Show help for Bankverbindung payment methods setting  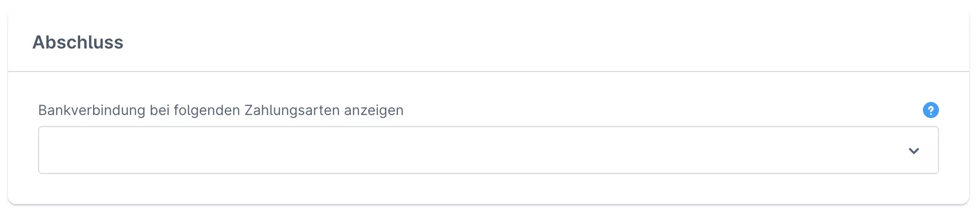930,110
